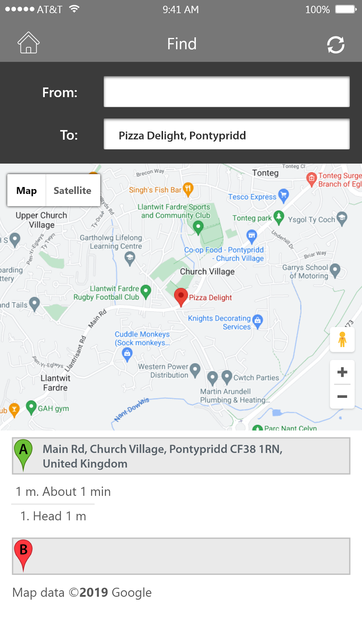The image size is (362, 644).
Task: Open Street View pegman
Action: 342,339
